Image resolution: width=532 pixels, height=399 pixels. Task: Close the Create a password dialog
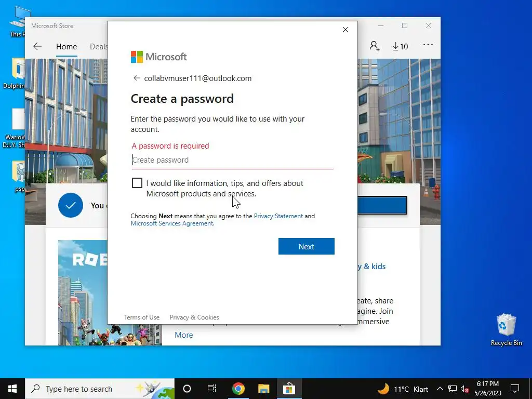[x=345, y=30]
